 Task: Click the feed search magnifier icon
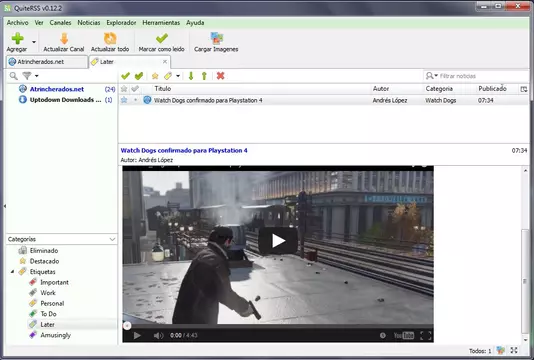[14, 76]
